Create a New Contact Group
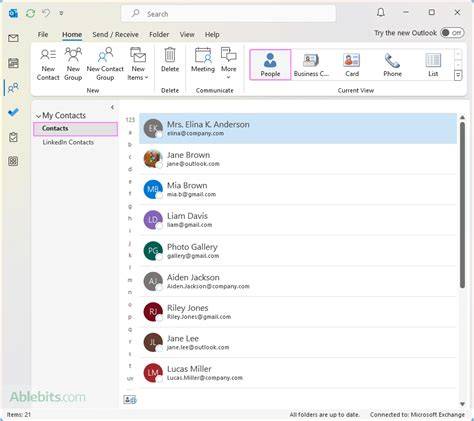This screenshot has width=474, height=421. pos(105,64)
